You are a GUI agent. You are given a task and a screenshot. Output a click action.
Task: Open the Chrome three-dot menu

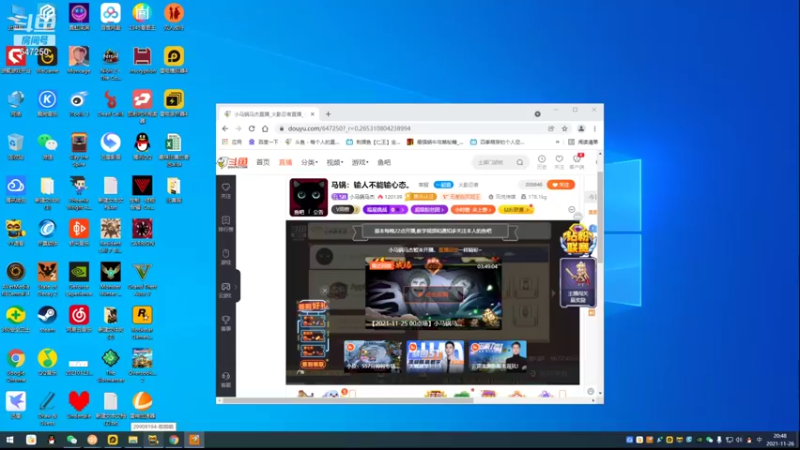click(x=594, y=129)
